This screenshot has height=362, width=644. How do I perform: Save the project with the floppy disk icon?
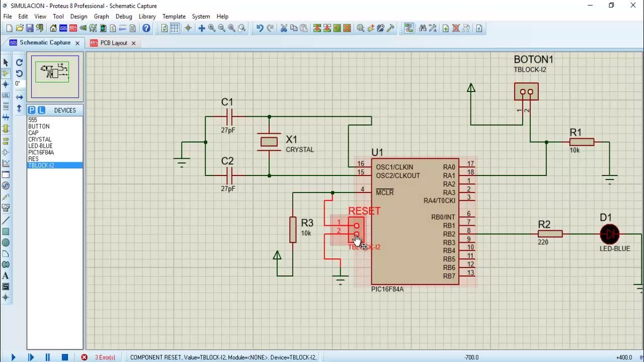point(30,28)
